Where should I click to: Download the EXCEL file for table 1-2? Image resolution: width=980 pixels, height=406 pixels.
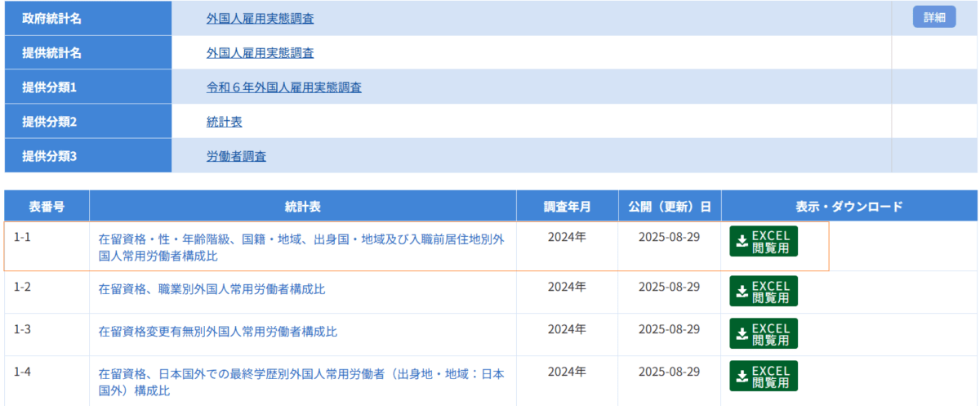pos(763,292)
